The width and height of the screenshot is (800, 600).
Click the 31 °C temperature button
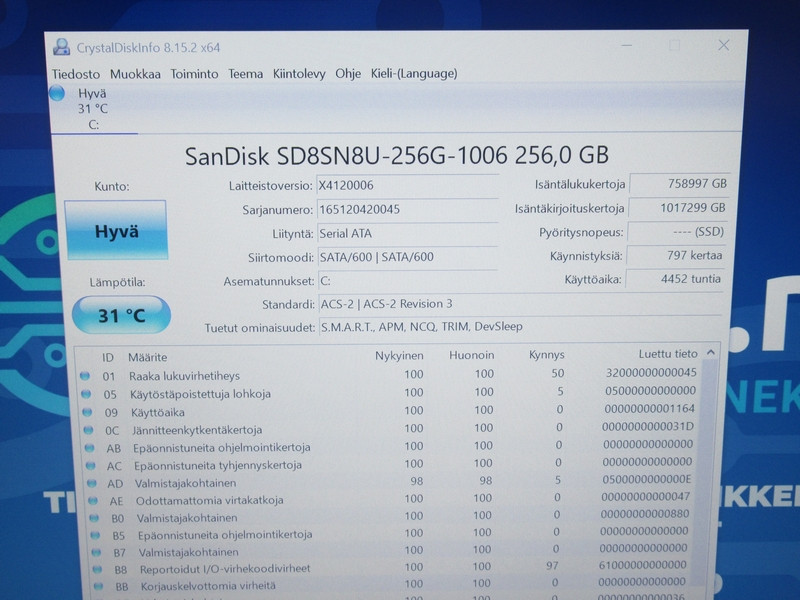[121, 315]
